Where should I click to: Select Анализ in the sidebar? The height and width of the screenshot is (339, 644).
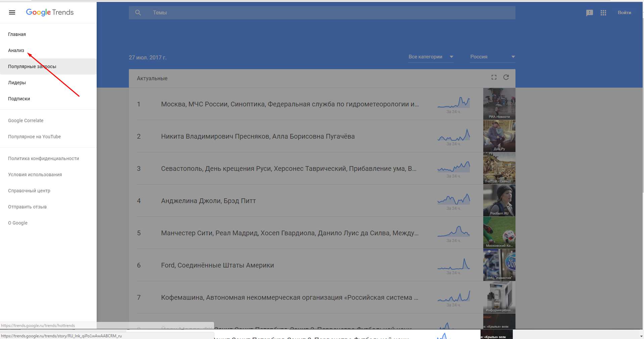pos(16,50)
